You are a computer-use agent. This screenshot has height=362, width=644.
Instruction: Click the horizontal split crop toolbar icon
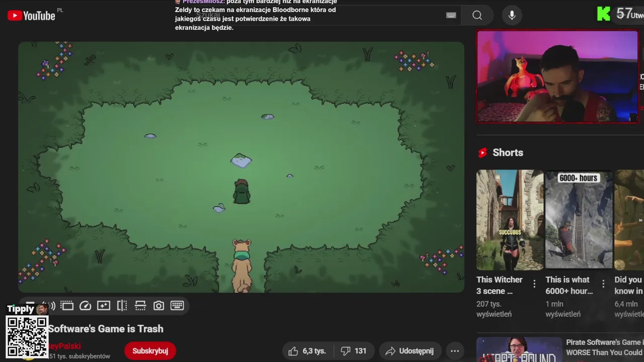(140, 306)
